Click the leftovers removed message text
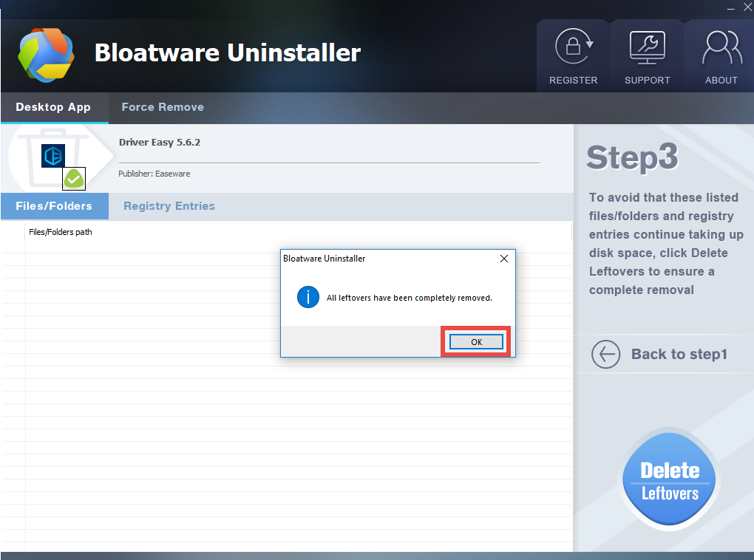This screenshot has height=560, width=754. point(410,298)
